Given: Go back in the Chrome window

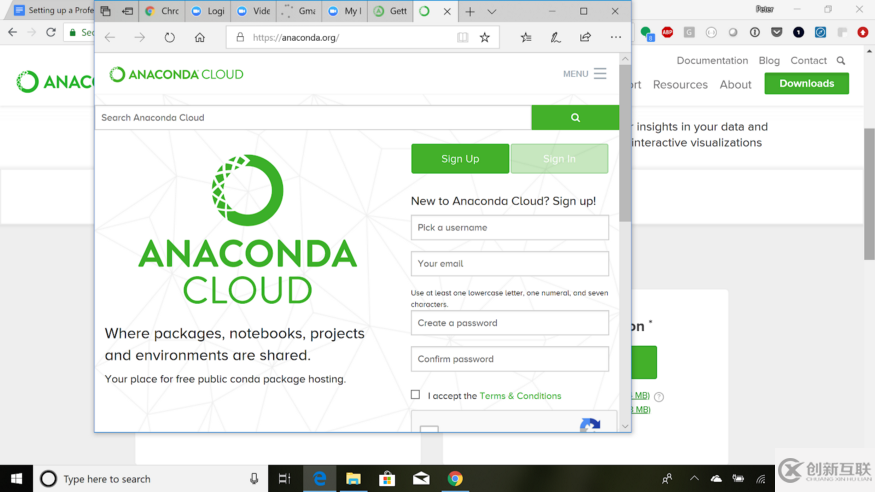Looking at the screenshot, I should click(x=13, y=32).
